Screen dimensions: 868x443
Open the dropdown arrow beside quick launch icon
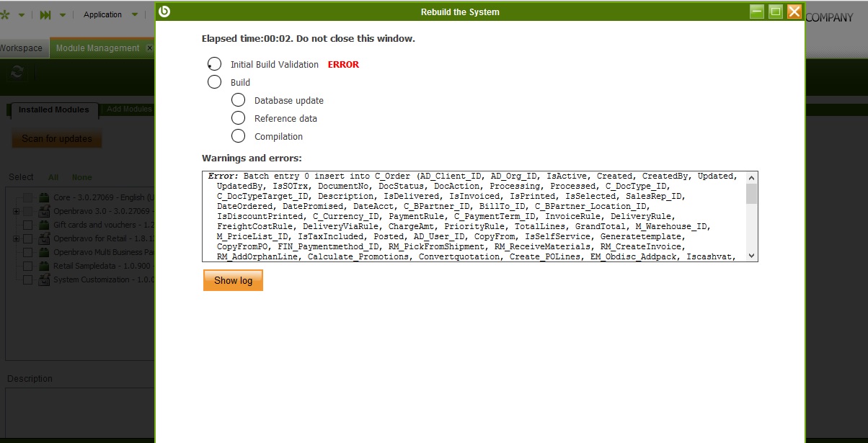(63, 15)
